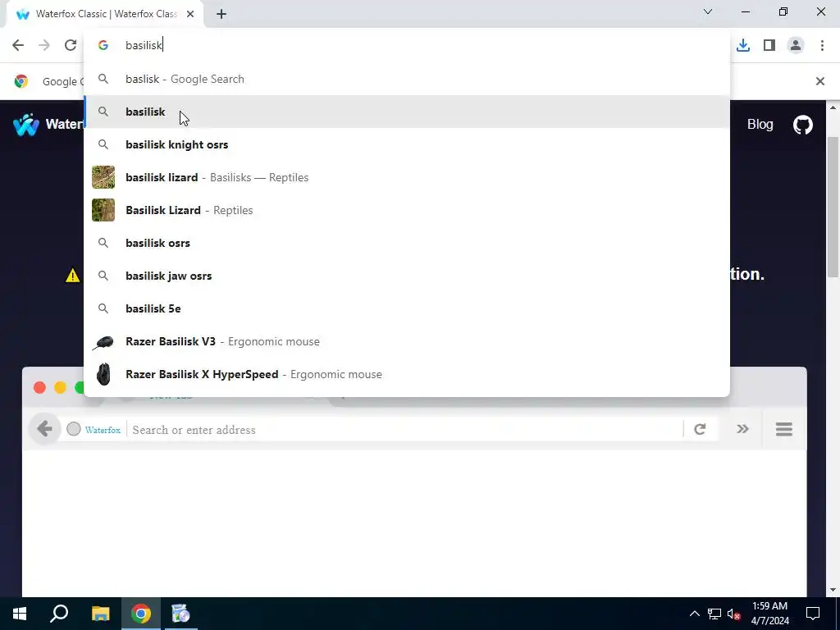The width and height of the screenshot is (840, 630).
Task: Click the yellow warning triangle icon
Action: [x=72, y=276]
